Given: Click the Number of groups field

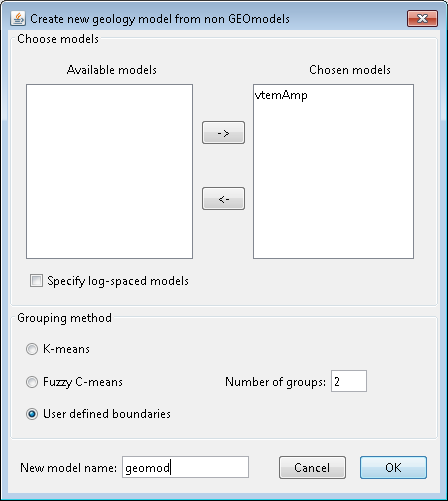Looking at the screenshot, I should tap(349, 381).
